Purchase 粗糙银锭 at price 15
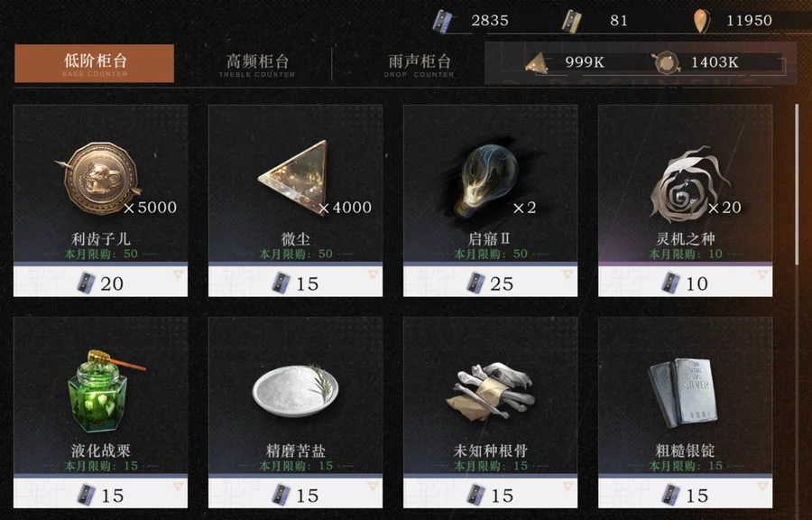This screenshot has width=812, height=520. pos(685,494)
